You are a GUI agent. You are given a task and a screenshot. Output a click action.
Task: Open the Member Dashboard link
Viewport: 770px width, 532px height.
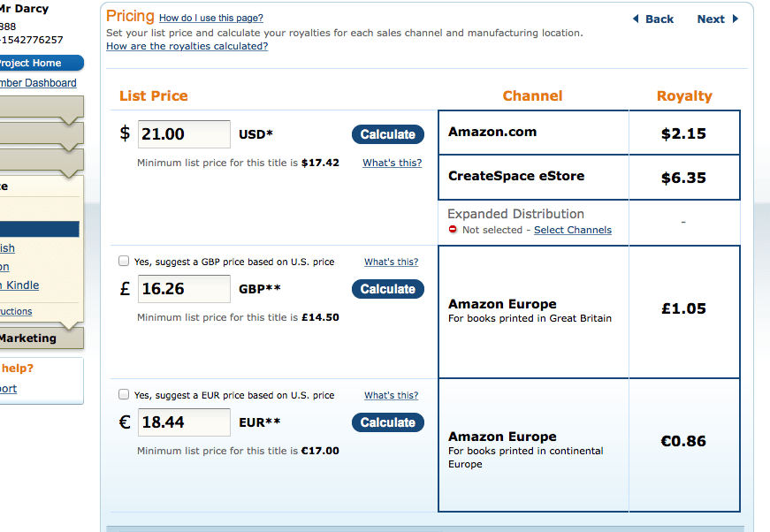point(38,83)
